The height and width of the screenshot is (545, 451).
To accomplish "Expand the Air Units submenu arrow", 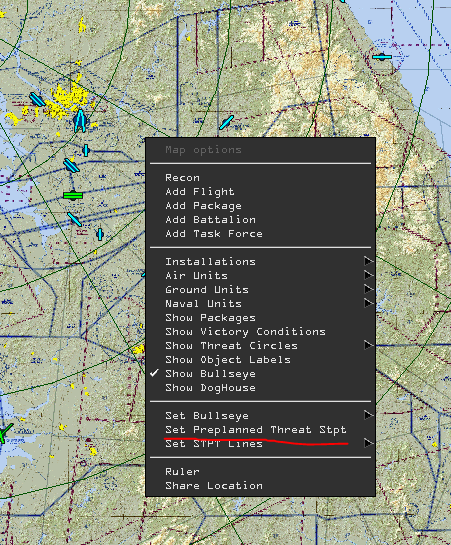I will (x=369, y=275).
